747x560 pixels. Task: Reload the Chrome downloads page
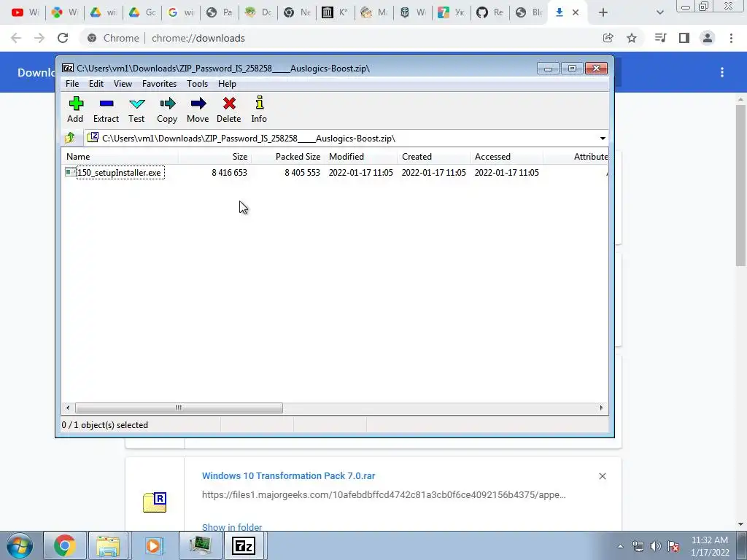(63, 38)
